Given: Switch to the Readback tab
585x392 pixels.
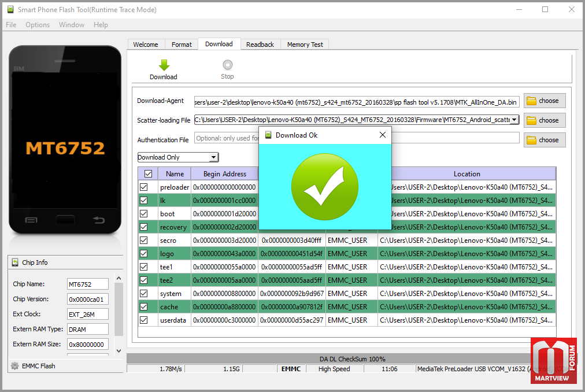Looking at the screenshot, I should click(x=260, y=45).
